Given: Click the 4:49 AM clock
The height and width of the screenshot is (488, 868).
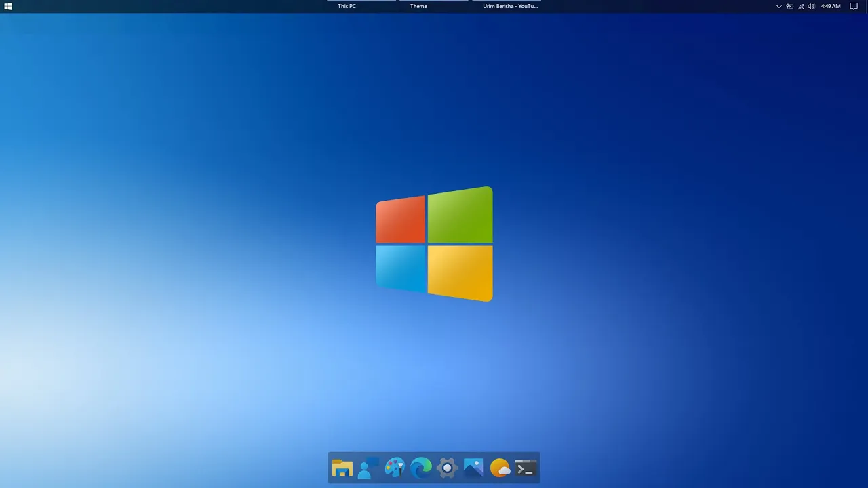Looking at the screenshot, I should tap(831, 6).
